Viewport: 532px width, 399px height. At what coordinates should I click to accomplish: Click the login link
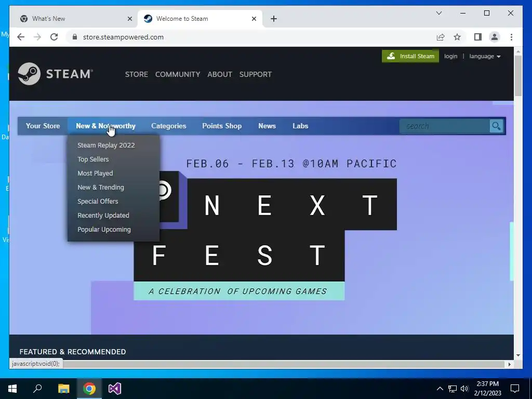tap(450, 56)
